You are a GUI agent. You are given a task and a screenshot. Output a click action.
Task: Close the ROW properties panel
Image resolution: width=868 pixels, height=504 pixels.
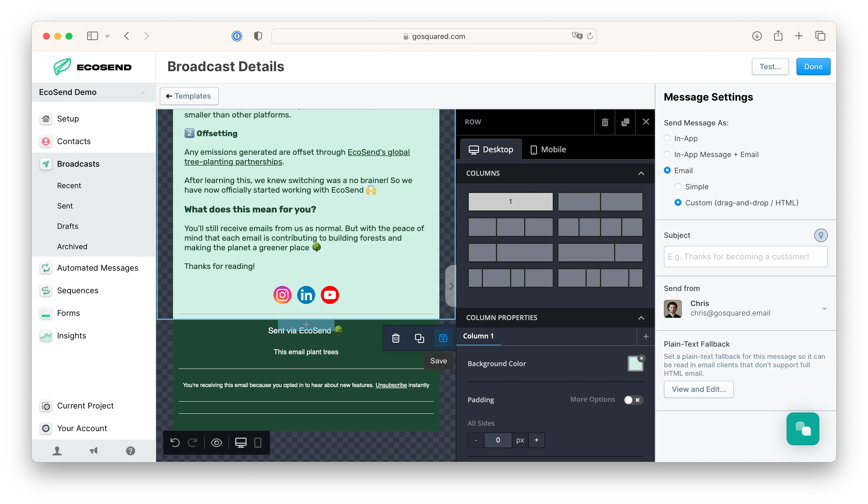646,122
